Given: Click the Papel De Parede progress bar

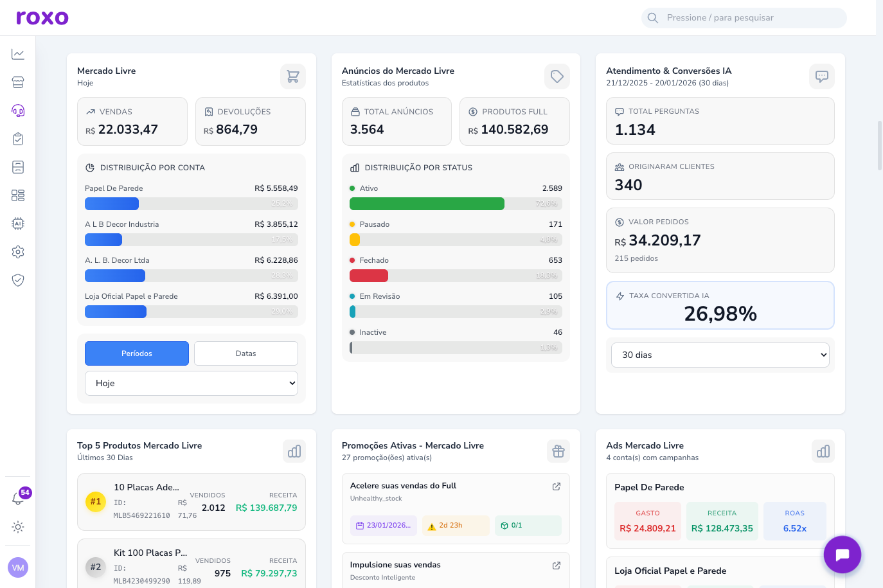Looking at the screenshot, I should pos(192,204).
